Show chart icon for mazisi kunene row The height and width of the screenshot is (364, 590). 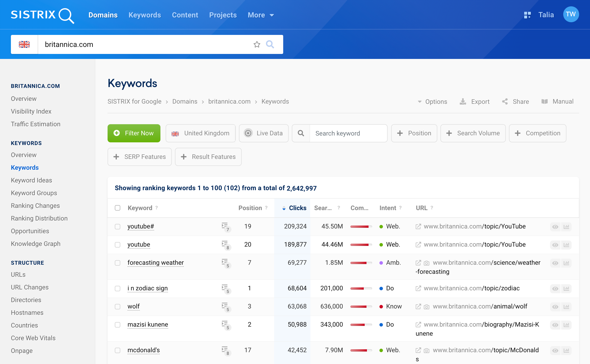(566, 325)
